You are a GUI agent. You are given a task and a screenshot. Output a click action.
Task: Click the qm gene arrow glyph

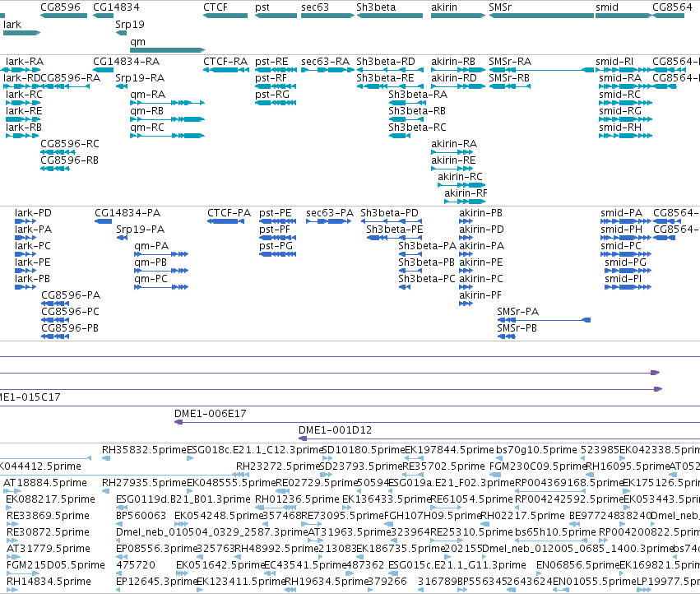[168, 50]
